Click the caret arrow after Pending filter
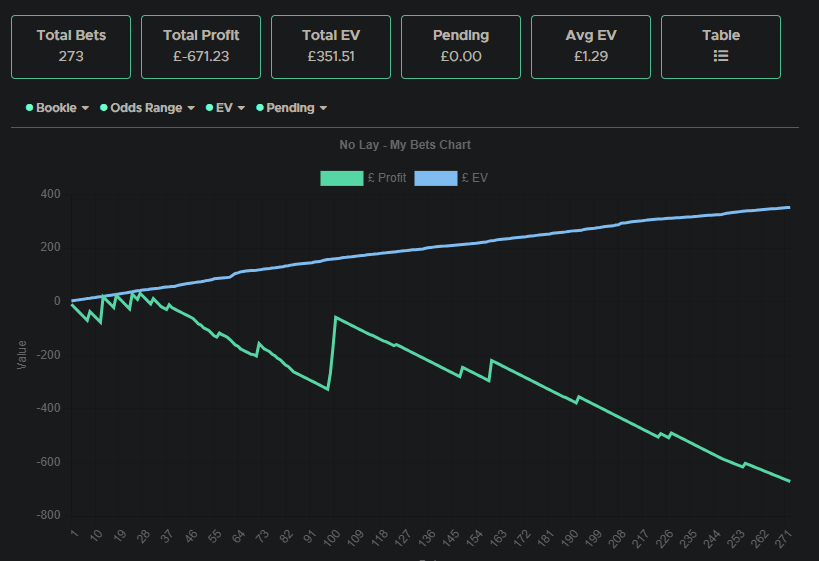 click(x=323, y=108)
